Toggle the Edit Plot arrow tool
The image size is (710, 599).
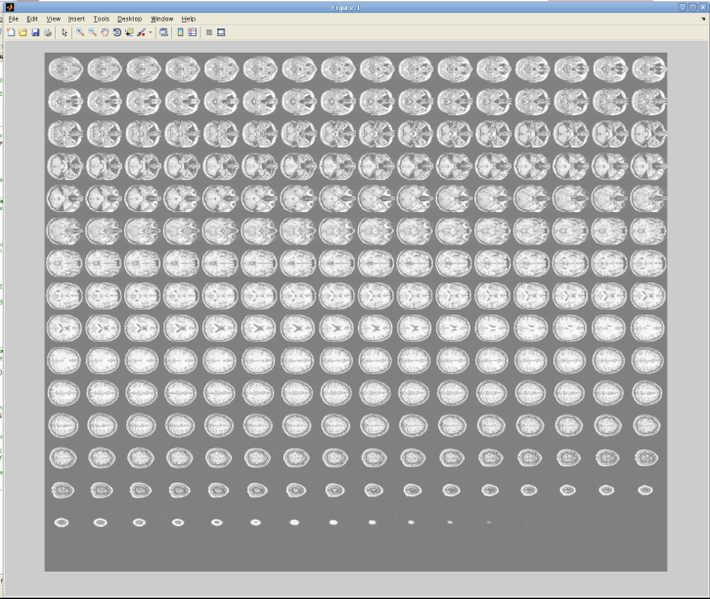64,32
